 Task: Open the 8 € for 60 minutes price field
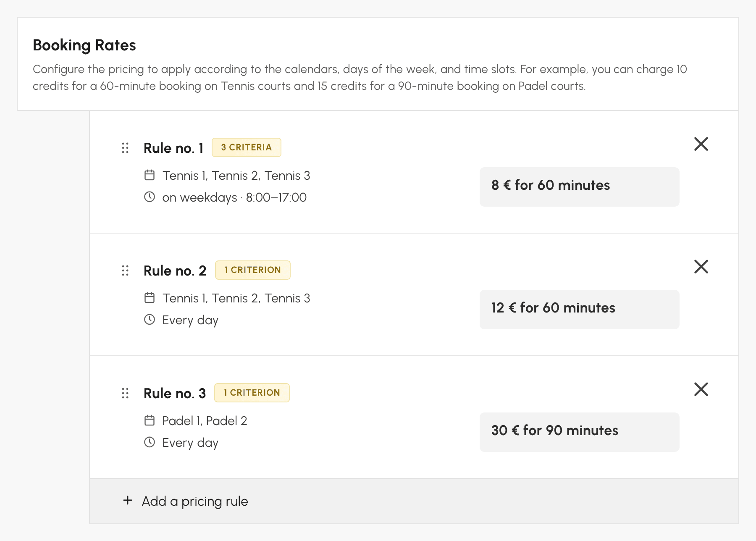tap(579, 187)
